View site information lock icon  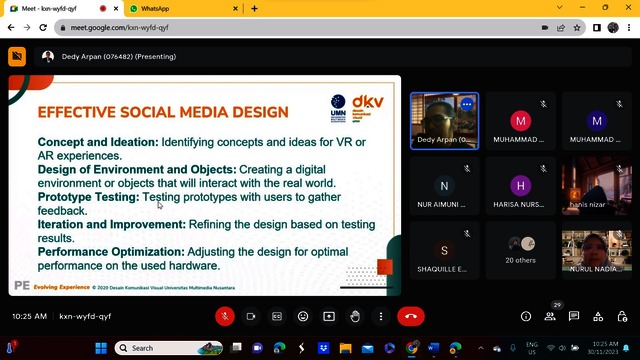point(62,28)
